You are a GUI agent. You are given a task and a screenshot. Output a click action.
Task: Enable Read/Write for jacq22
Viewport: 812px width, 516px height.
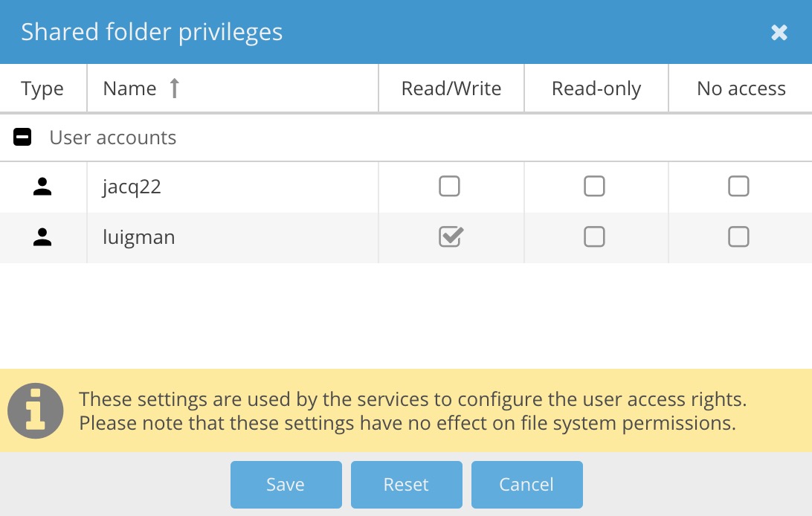click(x=449, y=187)
